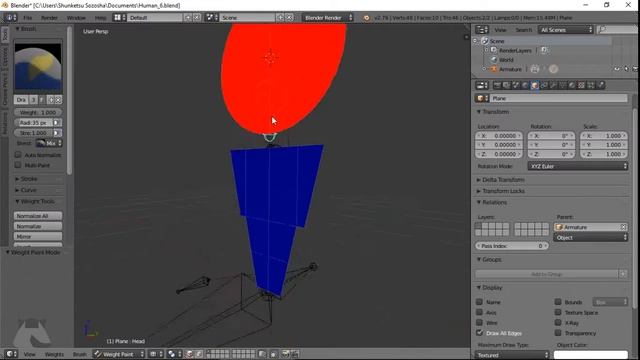Image resolution: width=640 pixels, height=360 pixels.
Task: Open the Window menu
Action: click(76, 18)
